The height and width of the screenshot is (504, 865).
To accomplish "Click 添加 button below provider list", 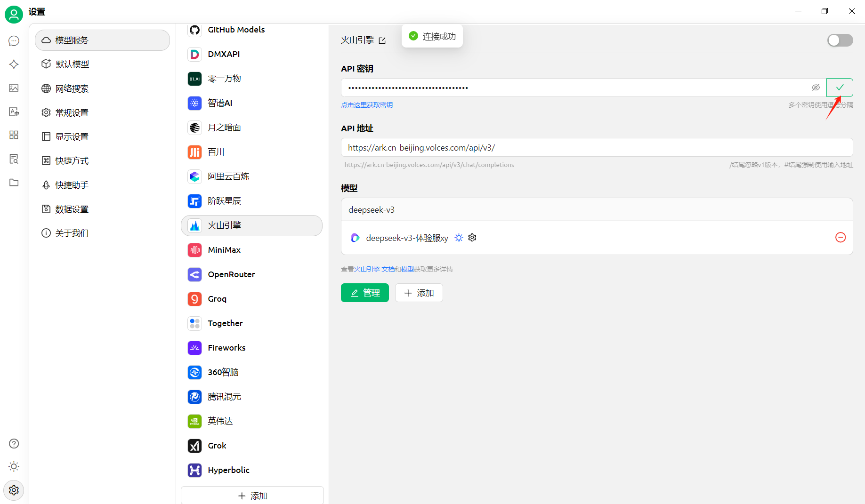I will click(x=252, y=496).
